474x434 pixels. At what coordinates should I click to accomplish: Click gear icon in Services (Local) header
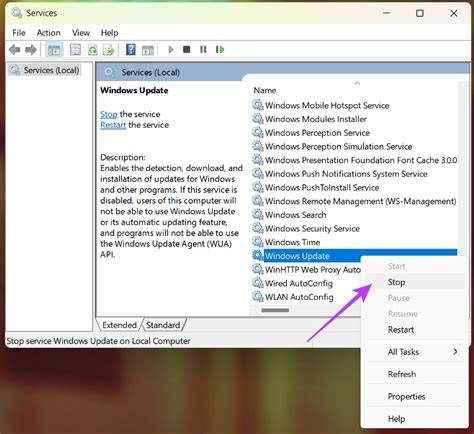[x=108, y=72]
